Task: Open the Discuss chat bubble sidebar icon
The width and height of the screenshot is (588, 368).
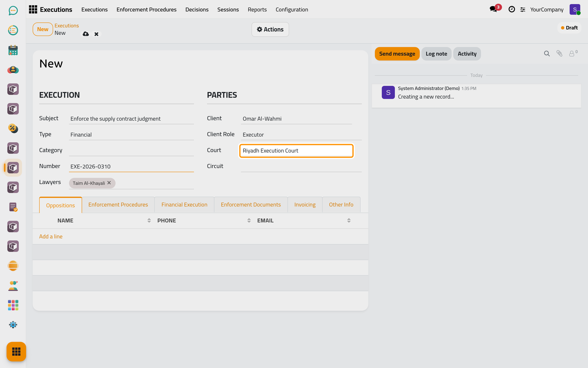Action: click(13, 11)
